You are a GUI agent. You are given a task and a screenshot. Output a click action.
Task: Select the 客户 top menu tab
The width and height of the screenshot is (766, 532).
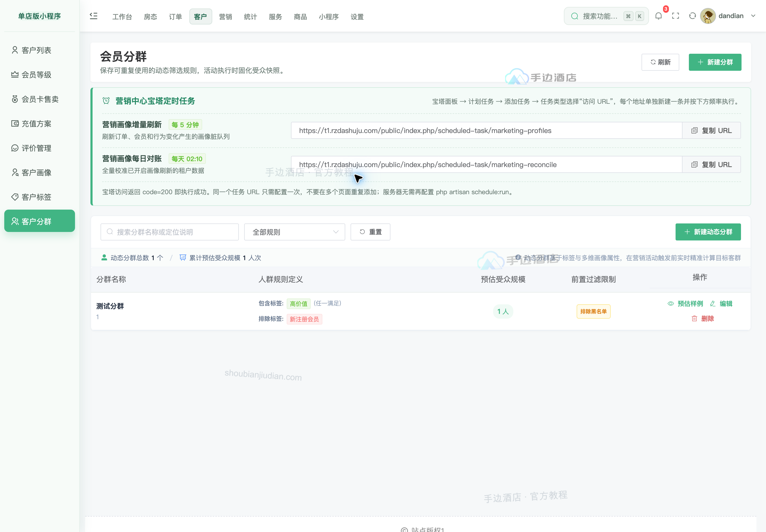[200, 17]
